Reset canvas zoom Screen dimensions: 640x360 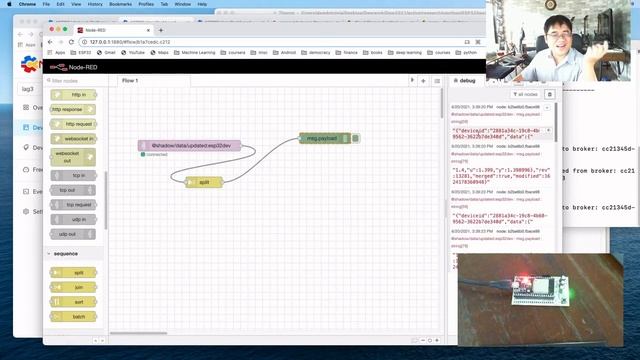(x=430, y=340)
